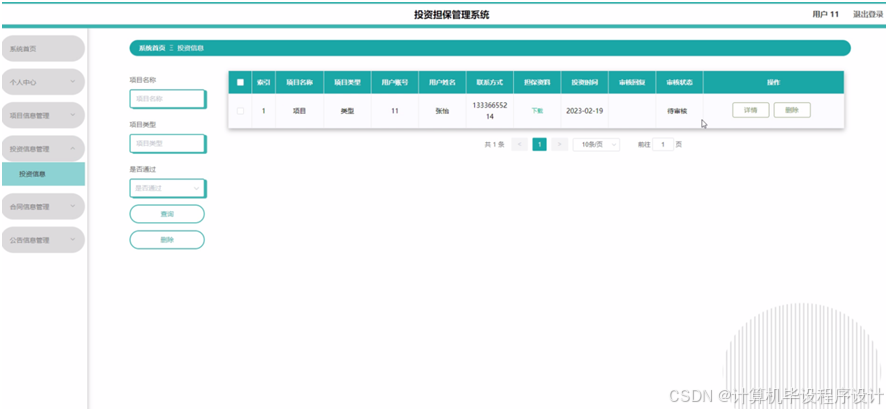Open the 10条/页 page size dropdown
This screenshot has height=411, width=888.
596,144
